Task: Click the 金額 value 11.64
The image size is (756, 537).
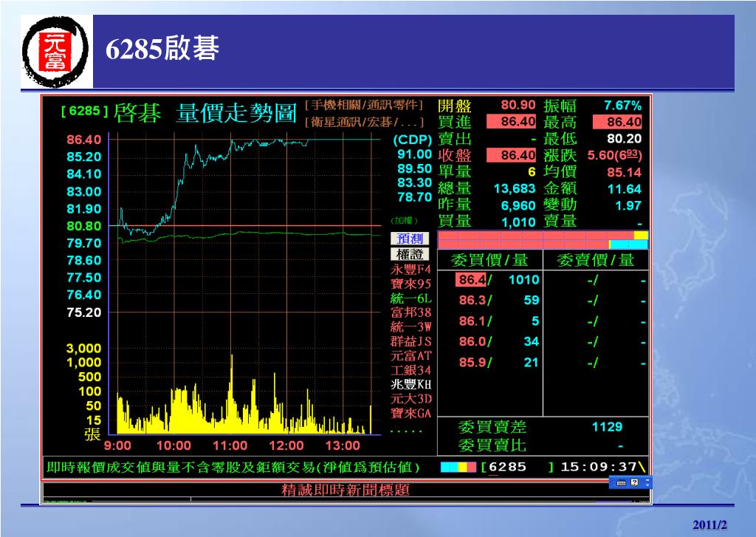Action: tap(625, 188)
